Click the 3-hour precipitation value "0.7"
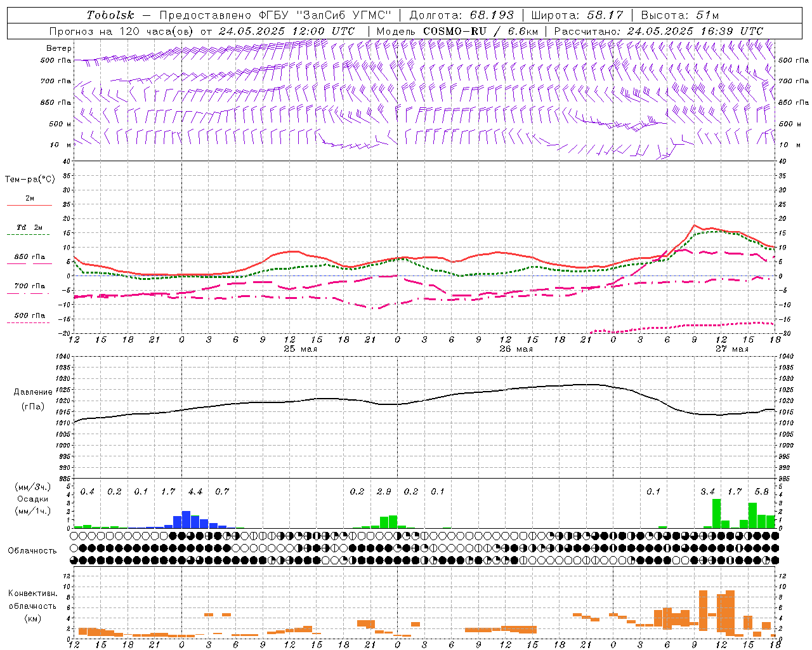 coord(222,492)
